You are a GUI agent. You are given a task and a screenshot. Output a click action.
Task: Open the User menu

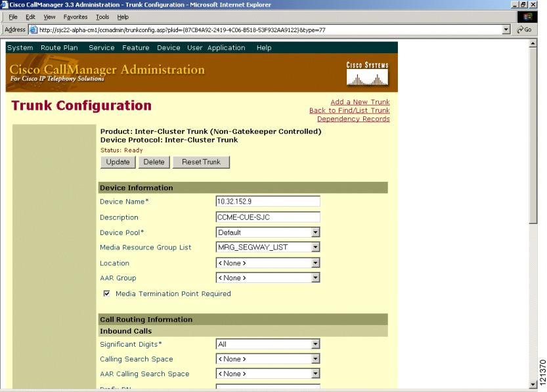click(194, 48)
